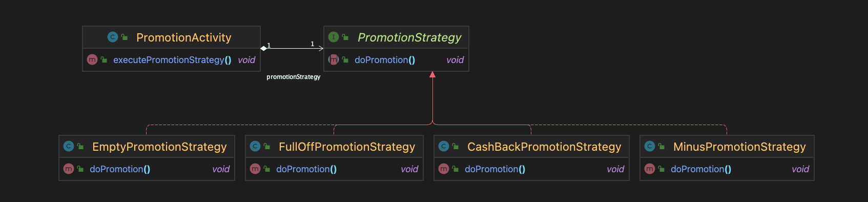This screenshot has width=868, height=202.
Task: Select doPromotion() in the PromotionStrategy interface
Action: [385, 60]
